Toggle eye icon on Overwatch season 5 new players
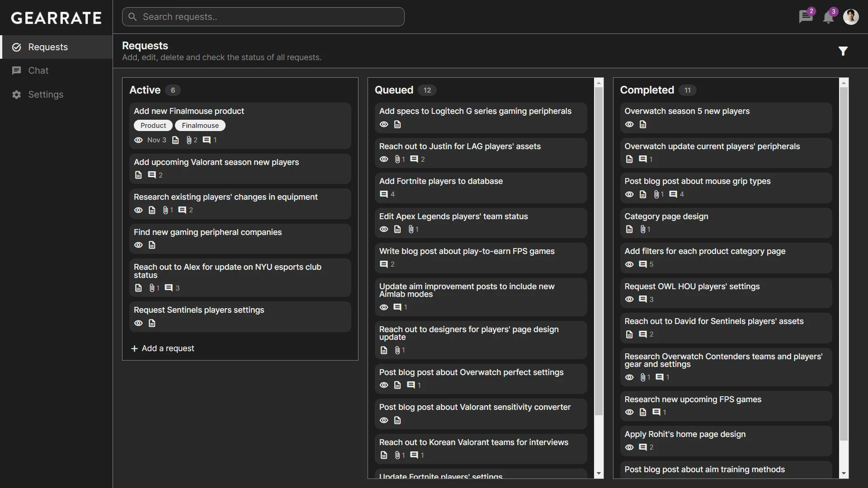Screen dimensions: 868x488 (629, 125)
